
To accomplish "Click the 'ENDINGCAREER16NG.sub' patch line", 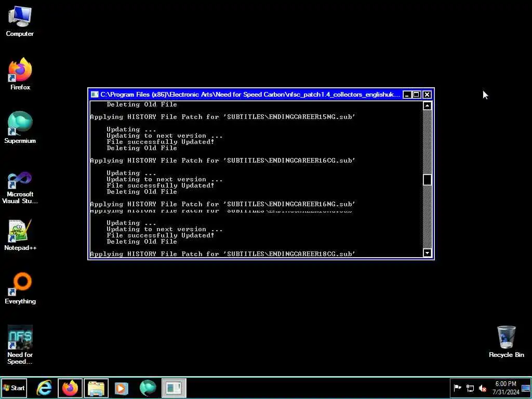I will click(x=222, y=204).
